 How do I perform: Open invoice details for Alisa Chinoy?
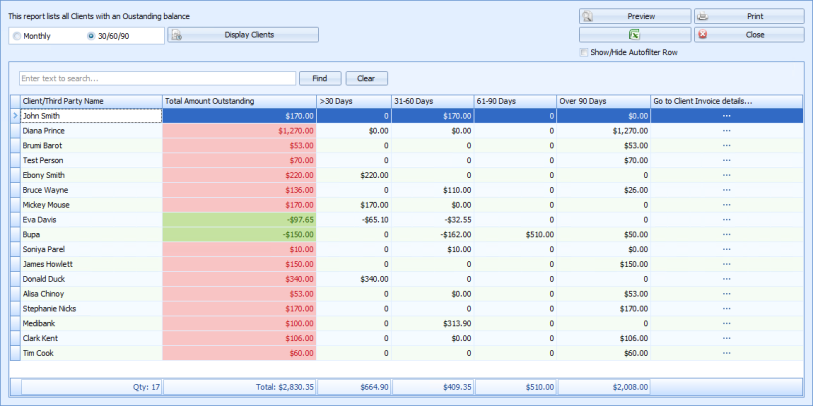coord(726,294)
